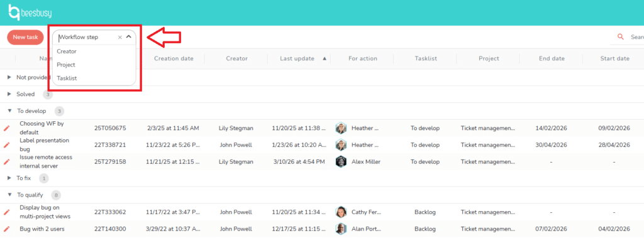Collapse the To qualify group

(9, 195)
